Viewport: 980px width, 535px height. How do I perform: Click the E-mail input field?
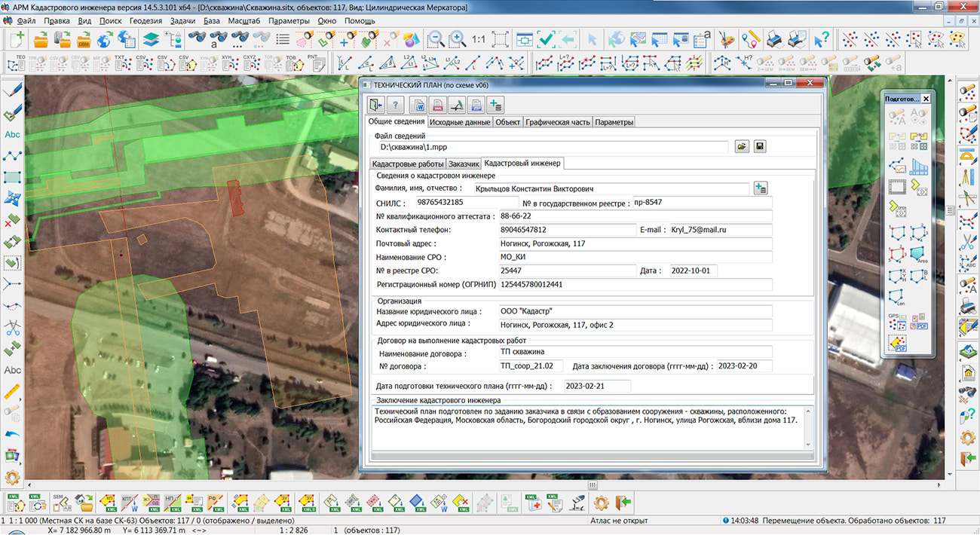tap(719, 230)
